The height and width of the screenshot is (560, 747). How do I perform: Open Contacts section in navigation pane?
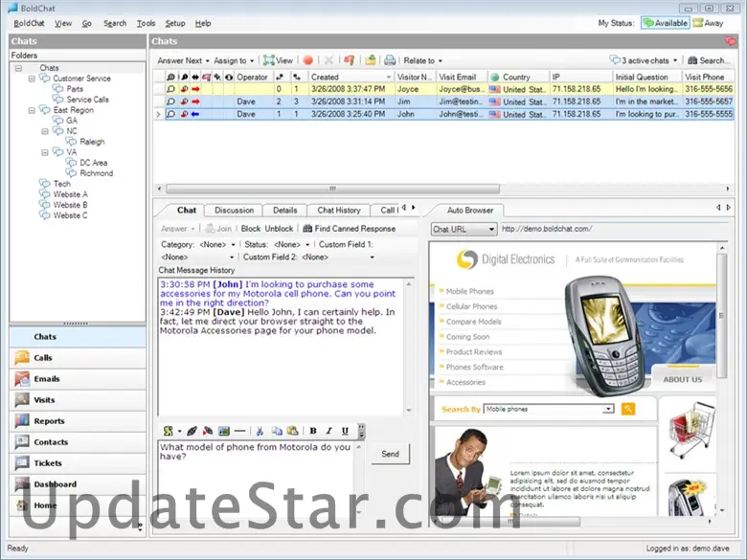[78, 442]
